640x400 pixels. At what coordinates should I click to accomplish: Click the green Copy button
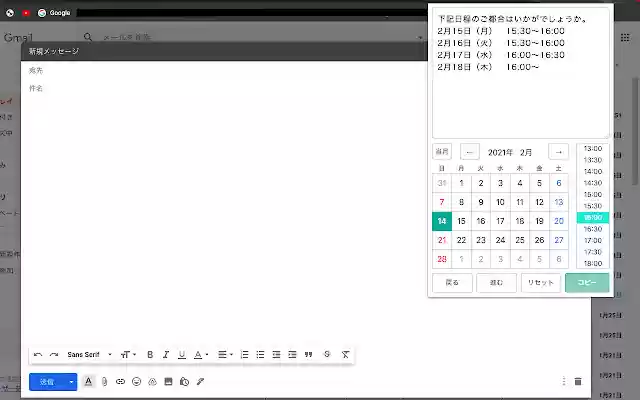tap(587, 282)
